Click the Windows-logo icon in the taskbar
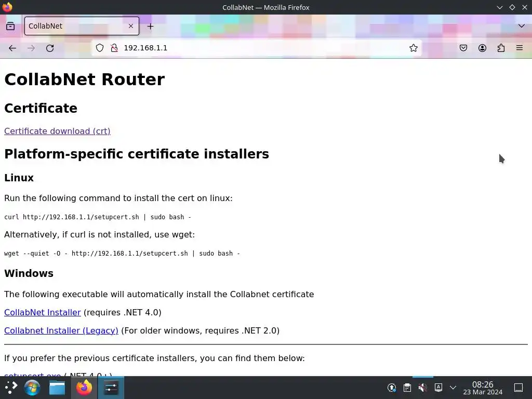 tap(32, 388)
